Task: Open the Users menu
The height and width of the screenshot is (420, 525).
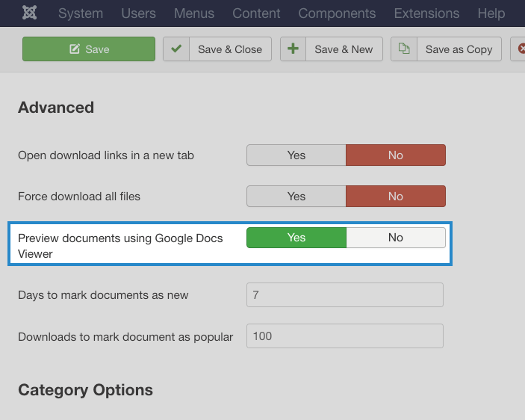Action: click(x=139, y=13)
